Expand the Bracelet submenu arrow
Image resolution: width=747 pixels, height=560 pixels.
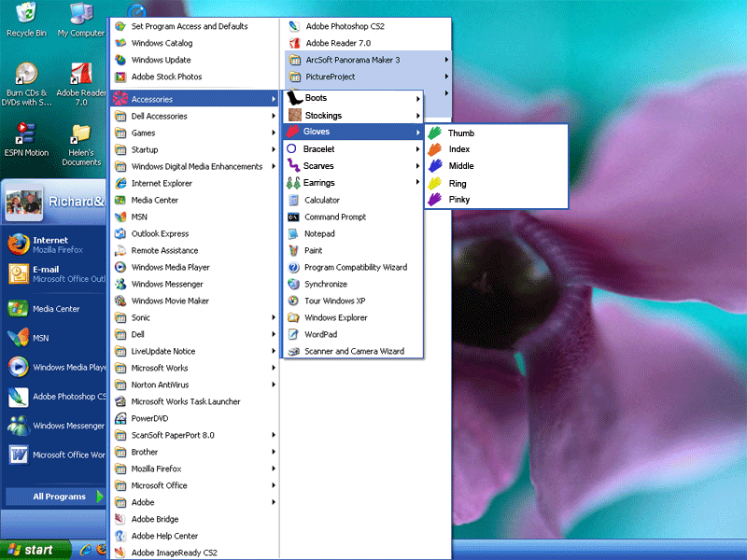(x=417, y=149)
